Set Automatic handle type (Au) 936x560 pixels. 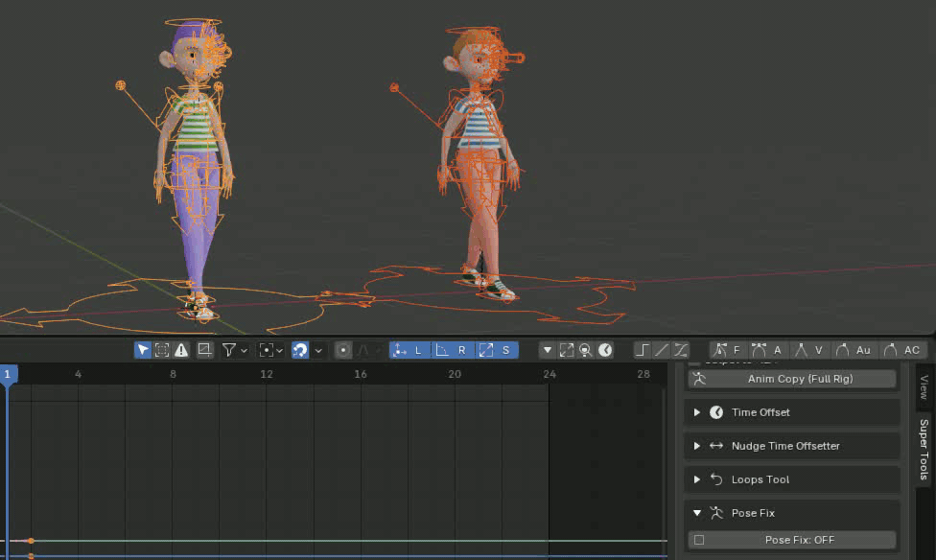click(854, 350)
